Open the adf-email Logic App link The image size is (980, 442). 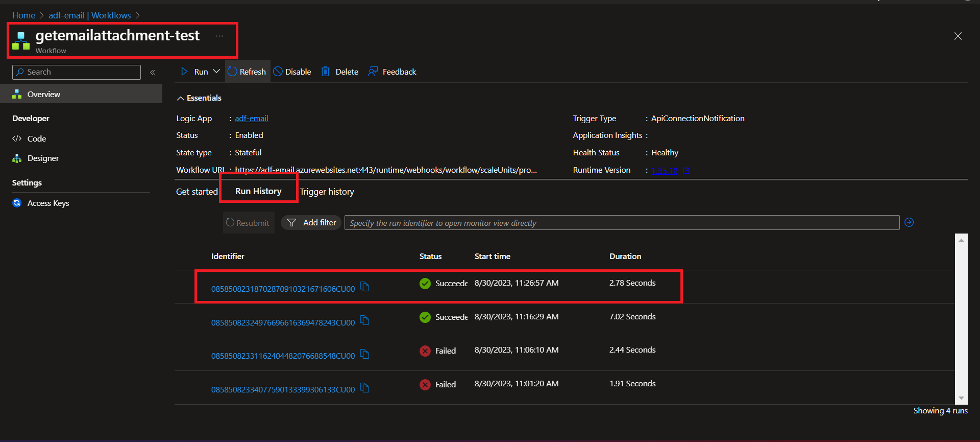pyautogui.click(x=251, y=119)
